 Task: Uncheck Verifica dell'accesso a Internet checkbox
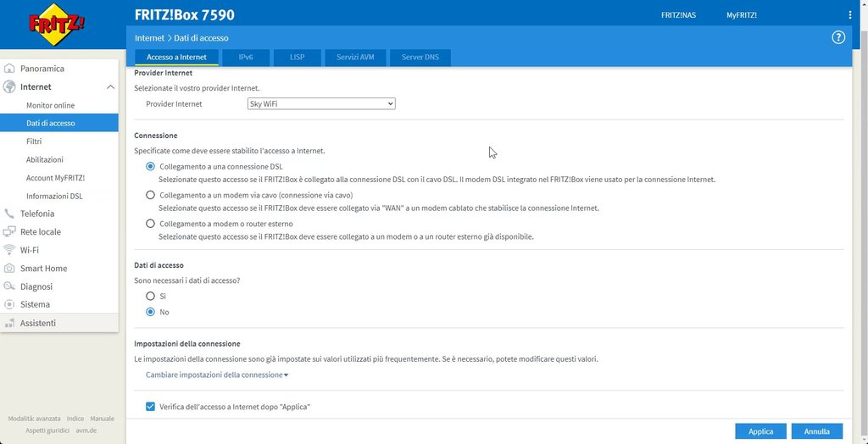coord(151,407)
